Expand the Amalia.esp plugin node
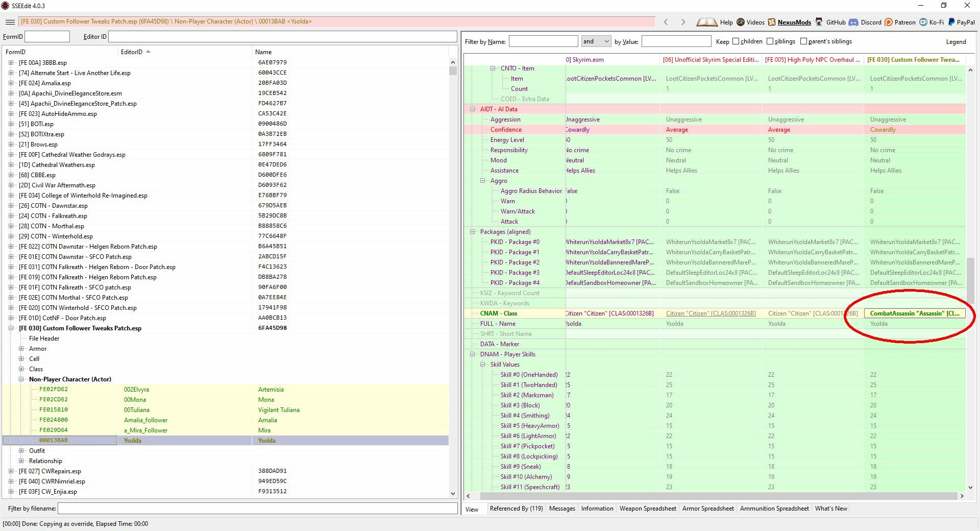Image resolution: width=980 pixels, height=531 pixels. pos(11,83)
